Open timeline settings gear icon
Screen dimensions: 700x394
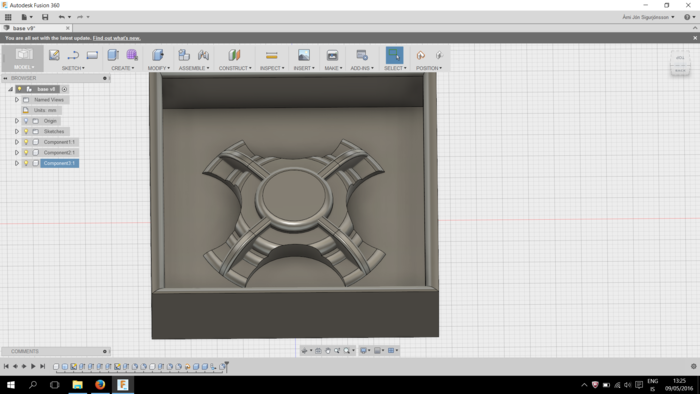(693, 366)
